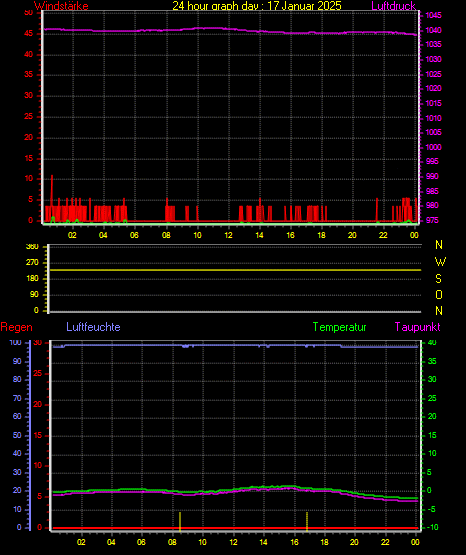Image resolution: width=466 pixels, height=555 pixels.
Task: Click the yellow wind direction line
Action: click(x=235, y=270)
